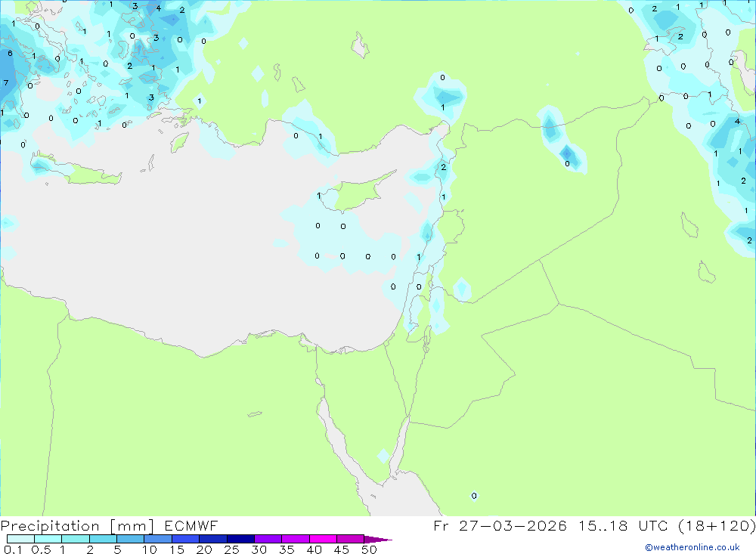
Task: Click the legend label '0.5'
Action: pos(42,549)
